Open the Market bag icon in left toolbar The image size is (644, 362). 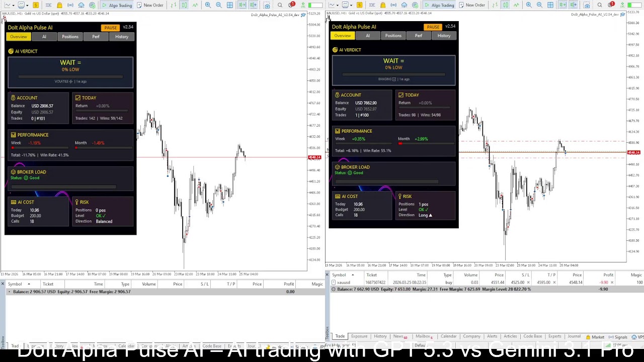coord(59,5)
